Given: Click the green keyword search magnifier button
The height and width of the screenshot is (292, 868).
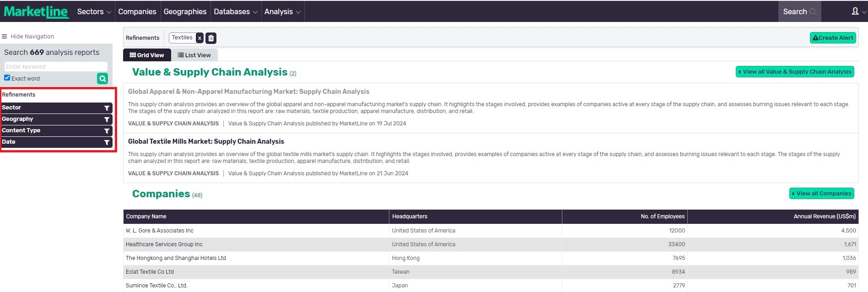Looking at the screenshot, I should [102, 79].
